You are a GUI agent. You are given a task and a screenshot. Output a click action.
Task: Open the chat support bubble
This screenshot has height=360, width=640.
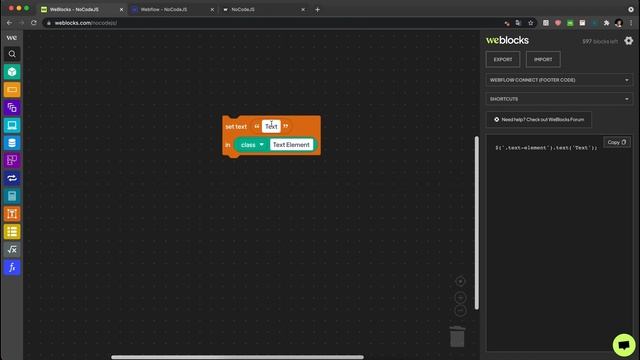tap(624, 345)
